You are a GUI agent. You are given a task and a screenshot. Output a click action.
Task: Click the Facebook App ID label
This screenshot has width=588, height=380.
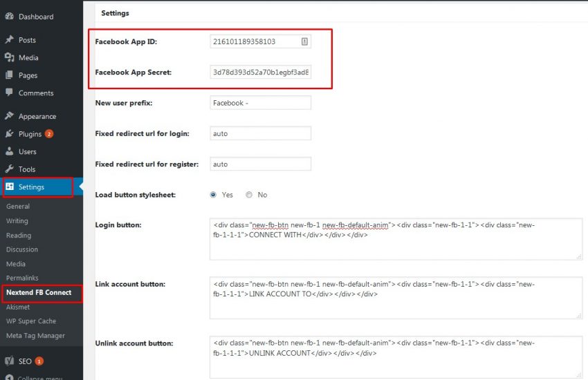point(126,41)
